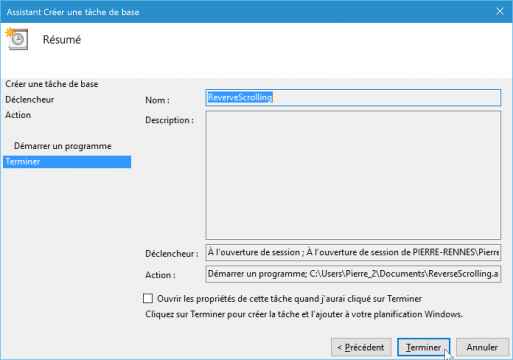Open 'Démarrer un programme' step
The image size is (513, 360).
63,146
